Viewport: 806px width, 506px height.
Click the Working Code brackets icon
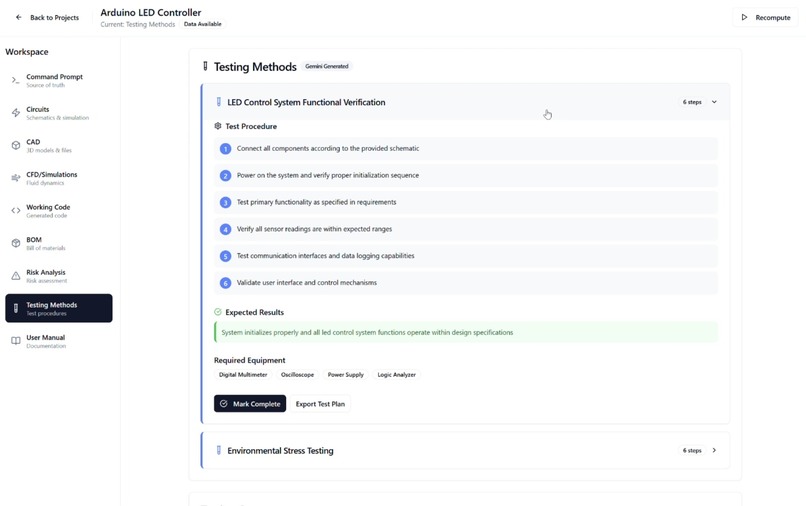coord(16,210)
